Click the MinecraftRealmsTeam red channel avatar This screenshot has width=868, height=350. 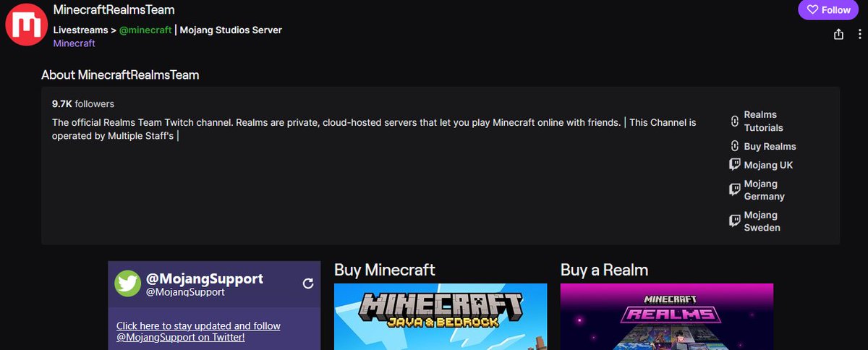[27, 25]
